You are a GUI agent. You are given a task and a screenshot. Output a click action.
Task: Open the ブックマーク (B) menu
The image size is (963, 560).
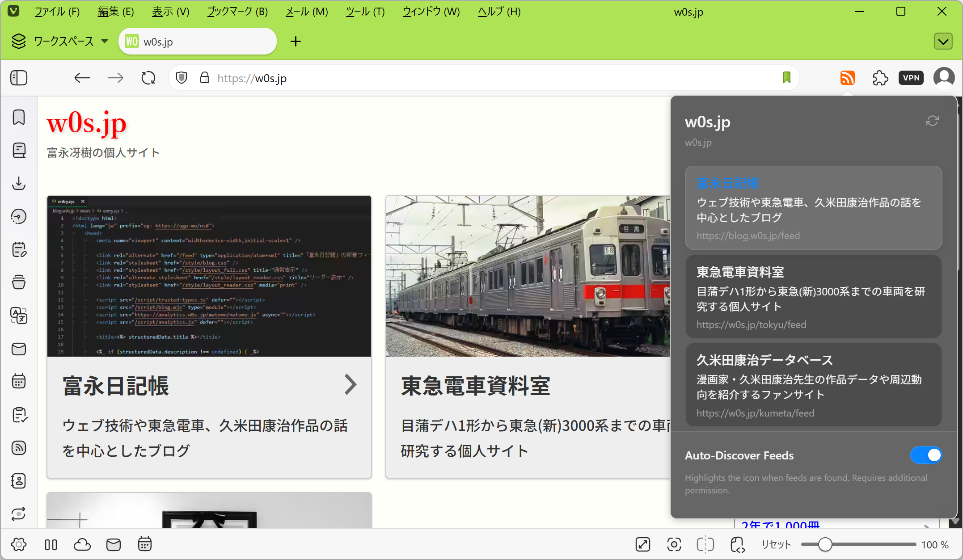237,12
